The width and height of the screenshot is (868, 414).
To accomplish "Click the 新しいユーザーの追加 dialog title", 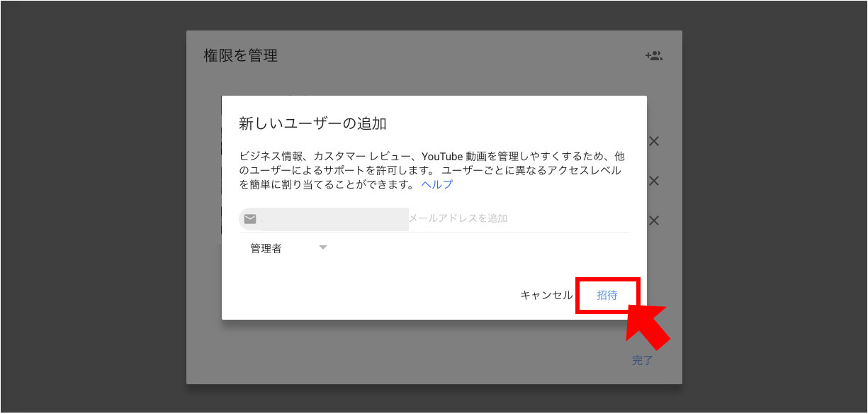I will click(312, 123).
